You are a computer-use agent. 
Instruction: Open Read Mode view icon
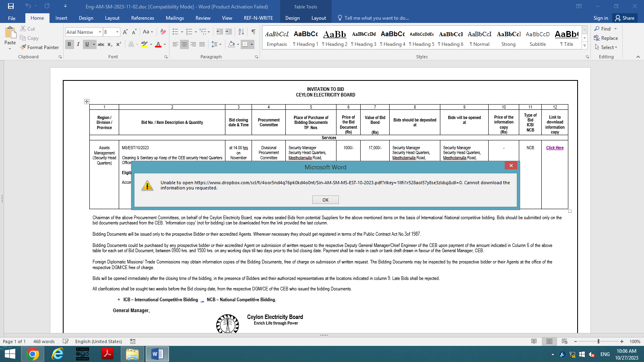click(534, 341)
